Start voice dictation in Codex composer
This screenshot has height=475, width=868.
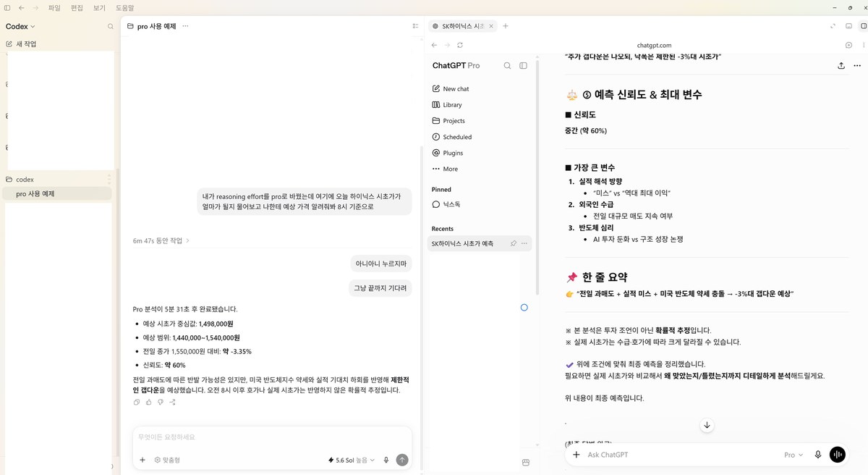(386, 460)
